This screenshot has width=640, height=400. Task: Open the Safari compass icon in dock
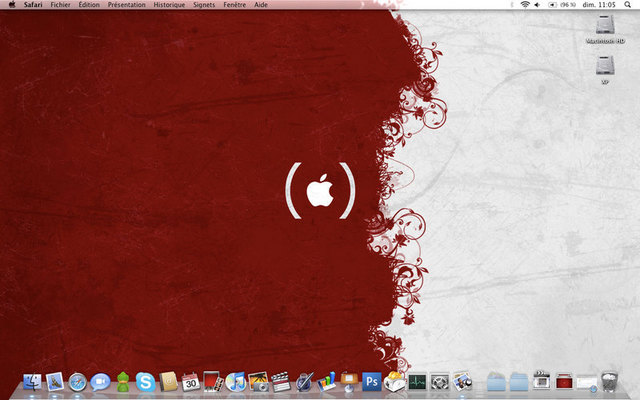coord(77,382)
